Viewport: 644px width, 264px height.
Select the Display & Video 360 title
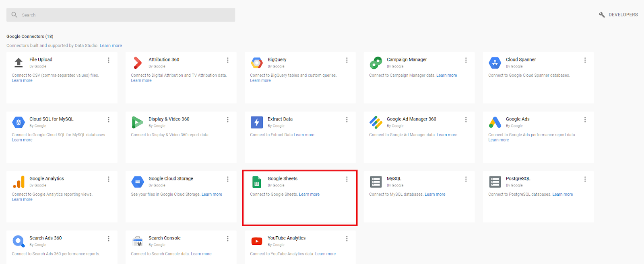169,119
